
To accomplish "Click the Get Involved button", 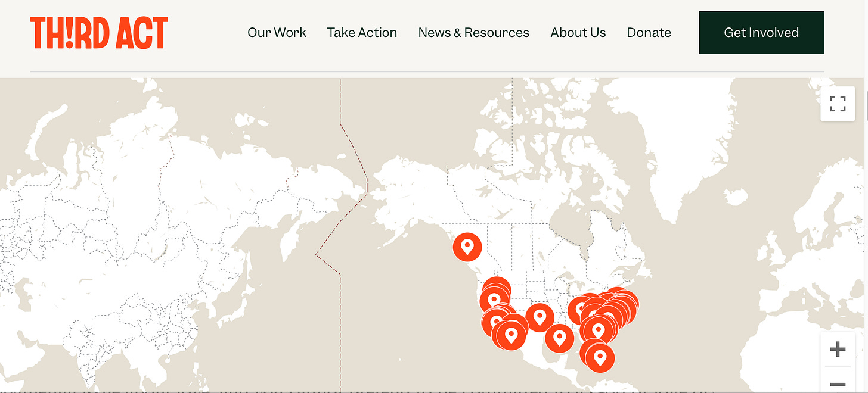I will 761,33.
